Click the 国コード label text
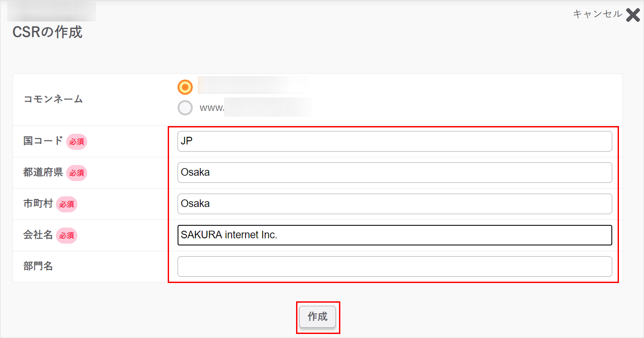 click(x=43, y=141)
